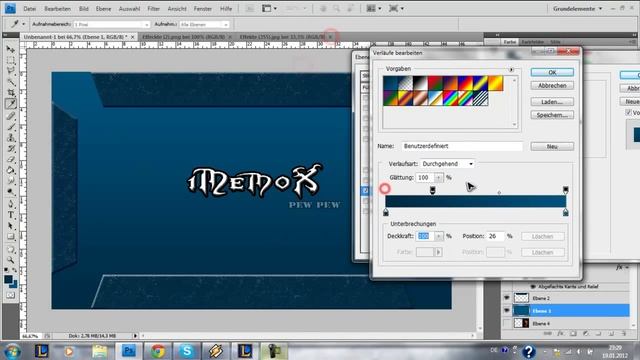Select the Move tool
Screen dimensions: 640x360
coord(11,49)
